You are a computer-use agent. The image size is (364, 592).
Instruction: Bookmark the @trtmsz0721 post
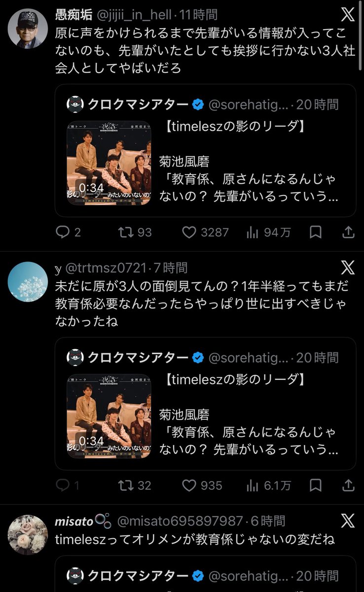pyautogui.click(x=317, y=485)
